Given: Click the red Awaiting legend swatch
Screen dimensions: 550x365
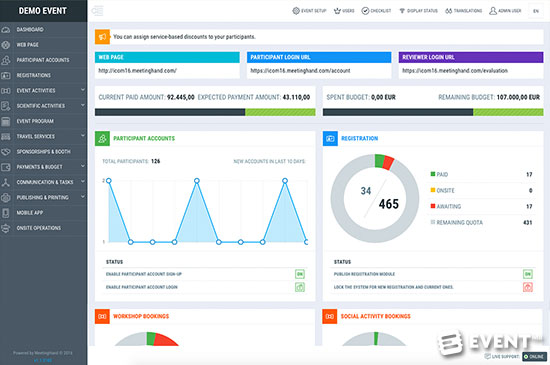Looking at the screenshot, I should 433,206.
